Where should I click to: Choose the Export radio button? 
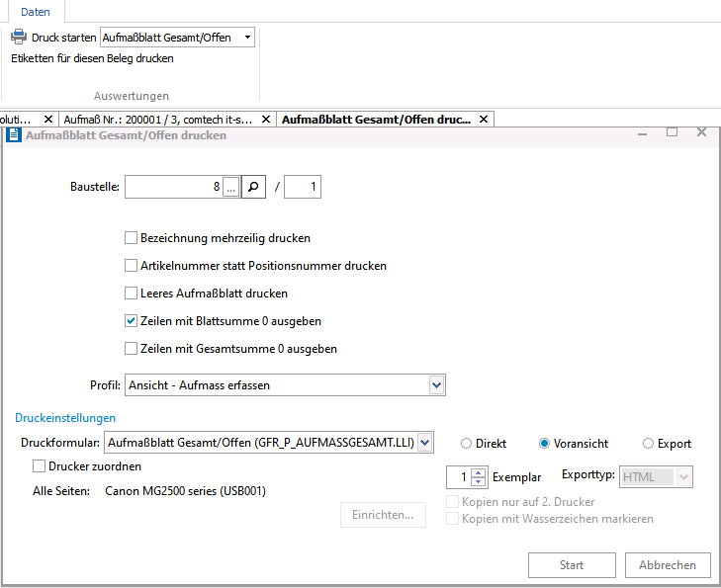click(649, 444)
